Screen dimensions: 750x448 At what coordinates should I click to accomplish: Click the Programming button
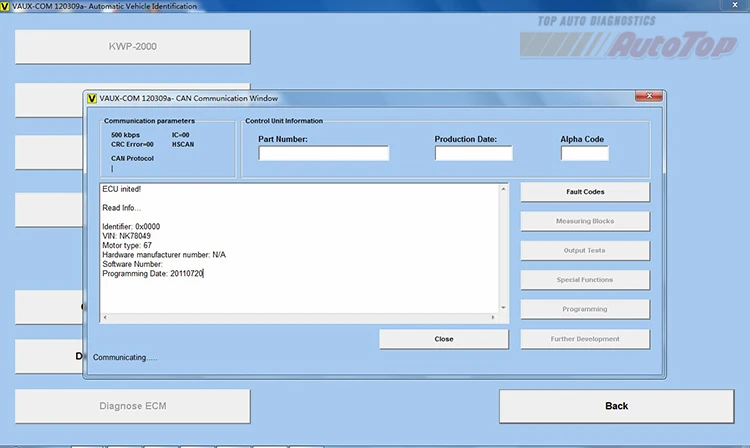[585, 309]
